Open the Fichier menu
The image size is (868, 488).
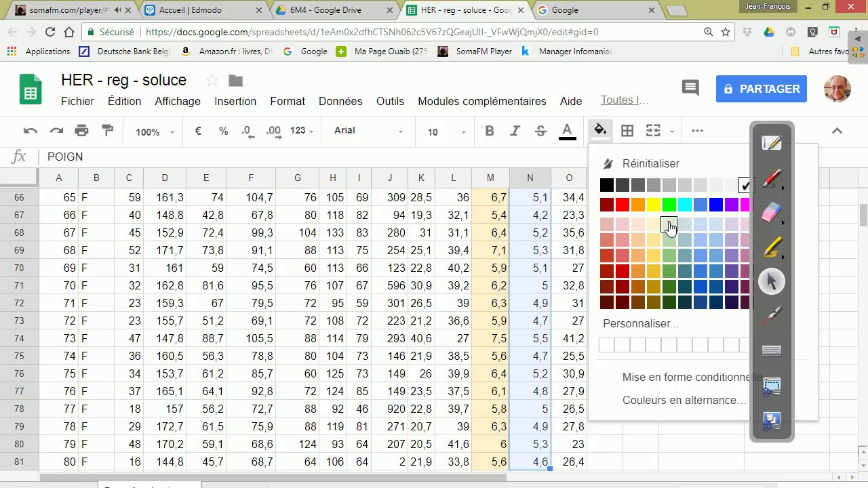click(x=77, y=101)
